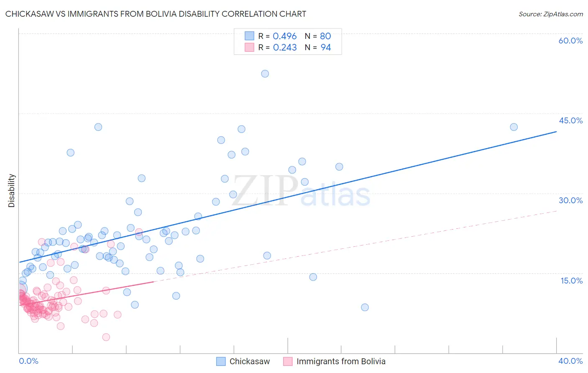Image resolution: width=588 pixels, height=373 pixels.
Task: Click the far-right blue point near 42%
Action: point(514,127)
